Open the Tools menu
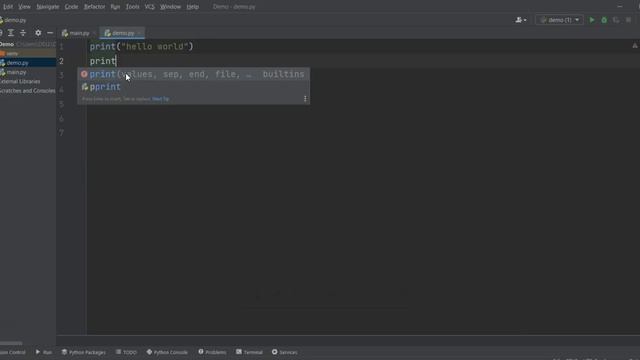The width and height of the screenshot is (640, 360). (132, 7)
